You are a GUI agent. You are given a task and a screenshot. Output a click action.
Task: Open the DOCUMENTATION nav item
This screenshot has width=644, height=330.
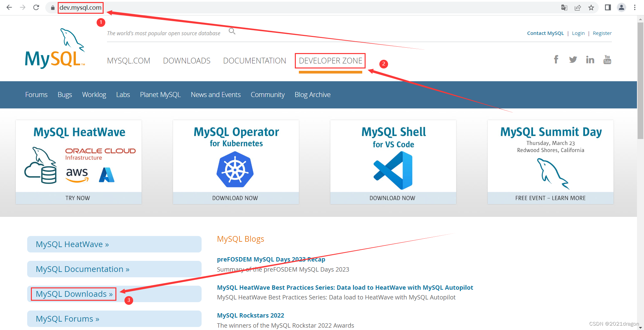click(x=255, y=61)
